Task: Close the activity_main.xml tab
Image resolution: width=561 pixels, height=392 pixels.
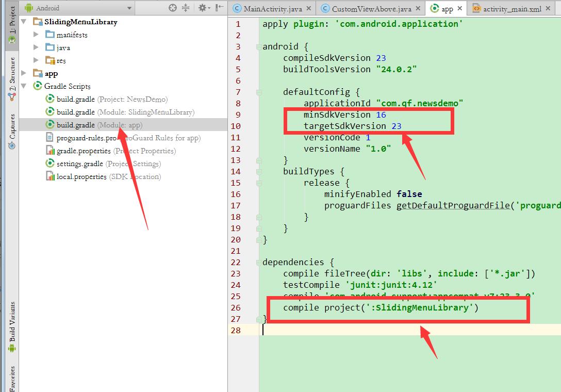Action: pyautogui.click(x=548, y=8)
